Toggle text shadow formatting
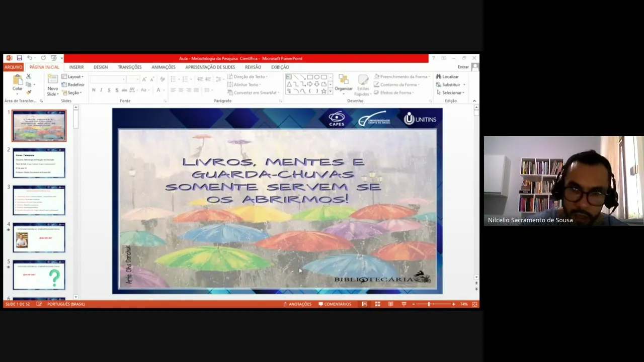 tap(117, 90)
